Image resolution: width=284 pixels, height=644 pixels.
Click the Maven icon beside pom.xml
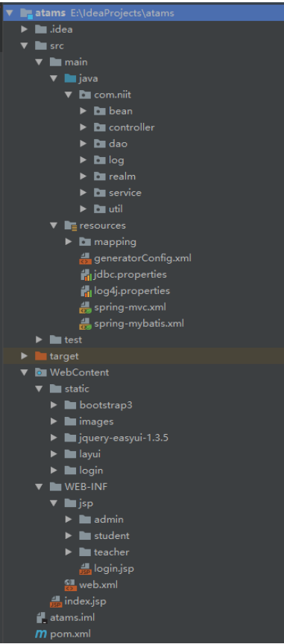click(41, 634)
